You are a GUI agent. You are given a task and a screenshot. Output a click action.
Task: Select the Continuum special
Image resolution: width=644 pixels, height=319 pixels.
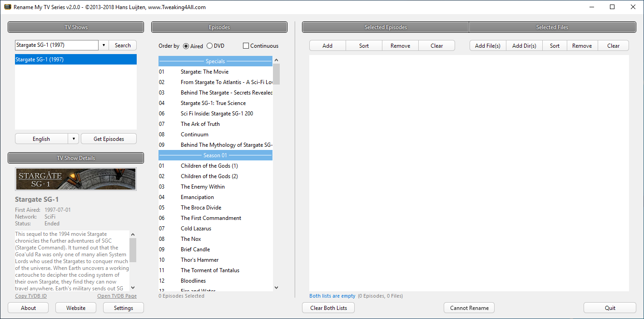[x=215, y=135]
